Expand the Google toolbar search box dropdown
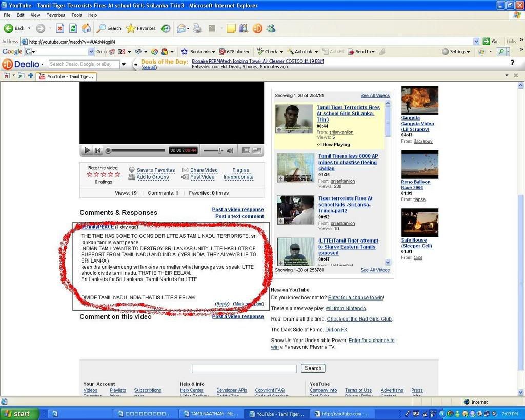This screenshot has width=525, height=420. [91, 52]
